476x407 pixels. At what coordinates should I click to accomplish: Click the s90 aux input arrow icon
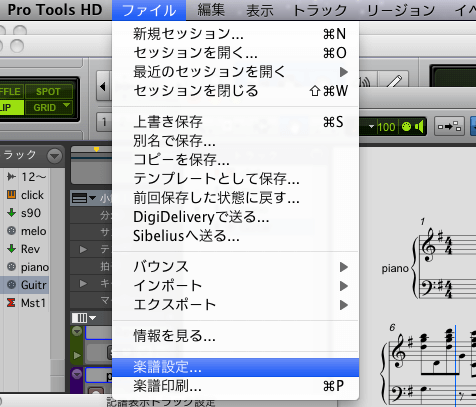(11, 213)
